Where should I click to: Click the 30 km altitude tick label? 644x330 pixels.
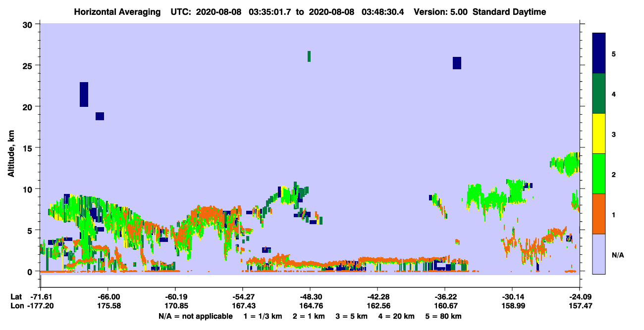(x=29, y=24)
